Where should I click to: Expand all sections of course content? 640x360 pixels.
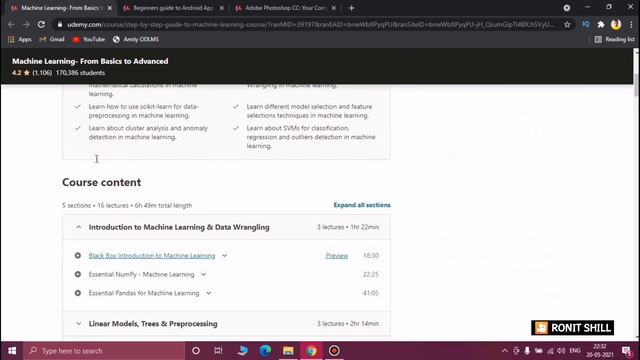(x=362, y=205)
